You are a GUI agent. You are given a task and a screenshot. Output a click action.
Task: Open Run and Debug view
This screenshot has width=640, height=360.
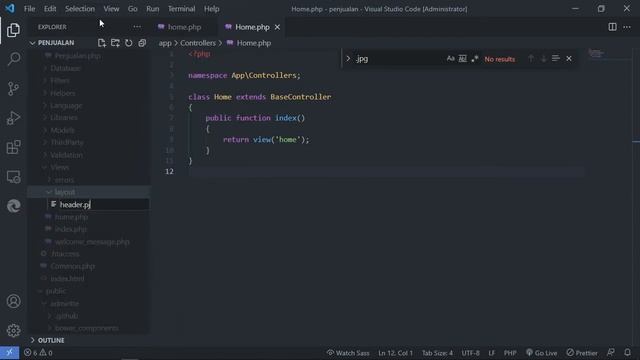point(13,118)
